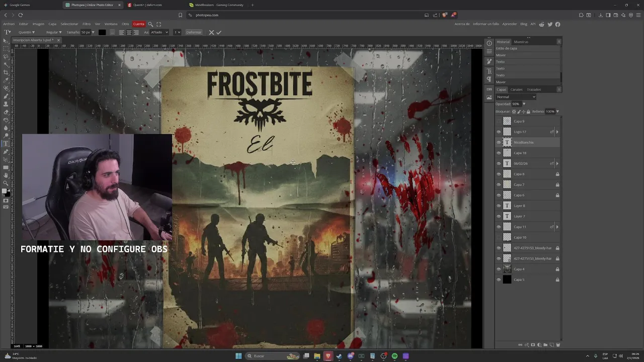Switch to the Muestras tab

(x=521, y=42)
